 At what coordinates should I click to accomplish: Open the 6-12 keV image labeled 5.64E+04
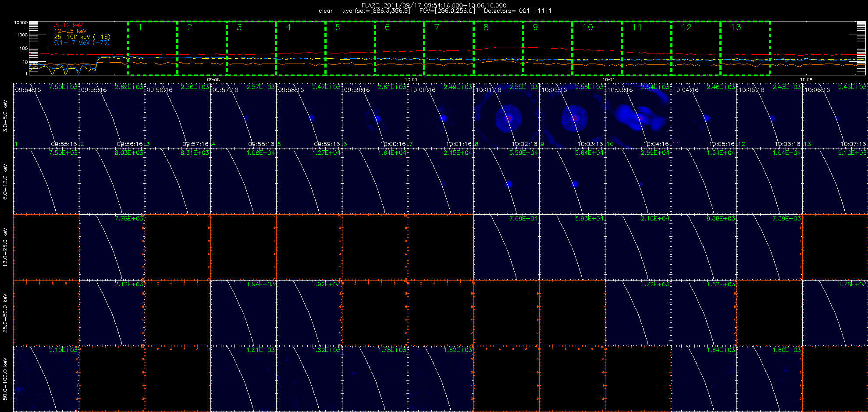click(x=572, y=181)
